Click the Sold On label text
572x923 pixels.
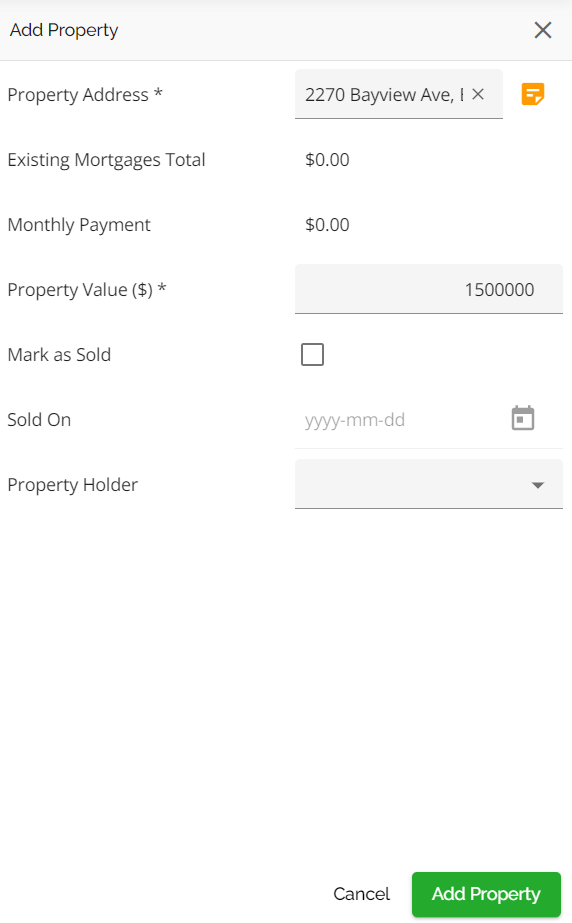(39, 420)
